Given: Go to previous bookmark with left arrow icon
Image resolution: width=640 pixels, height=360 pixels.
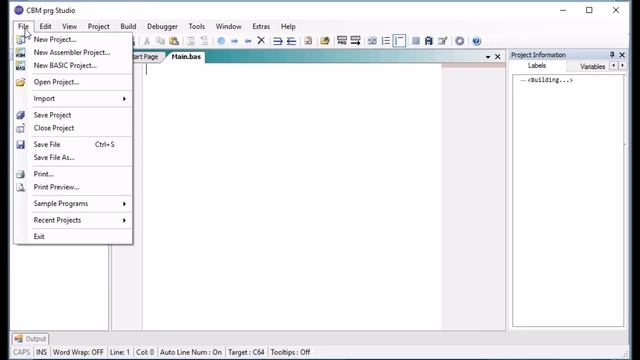Looking at the screenshot, I should coord(248,41).
